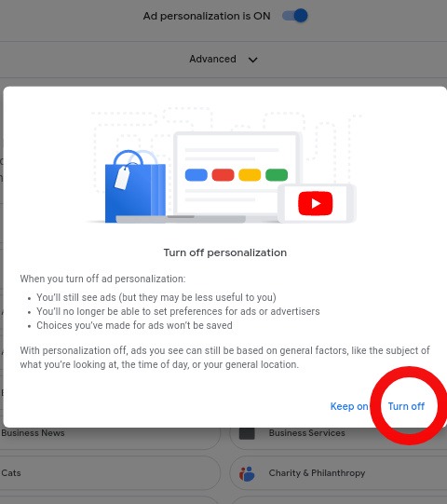Click the white price tag on bag
Image resolution: width=447 pixels, height=504 pixels.
point(122,177)
